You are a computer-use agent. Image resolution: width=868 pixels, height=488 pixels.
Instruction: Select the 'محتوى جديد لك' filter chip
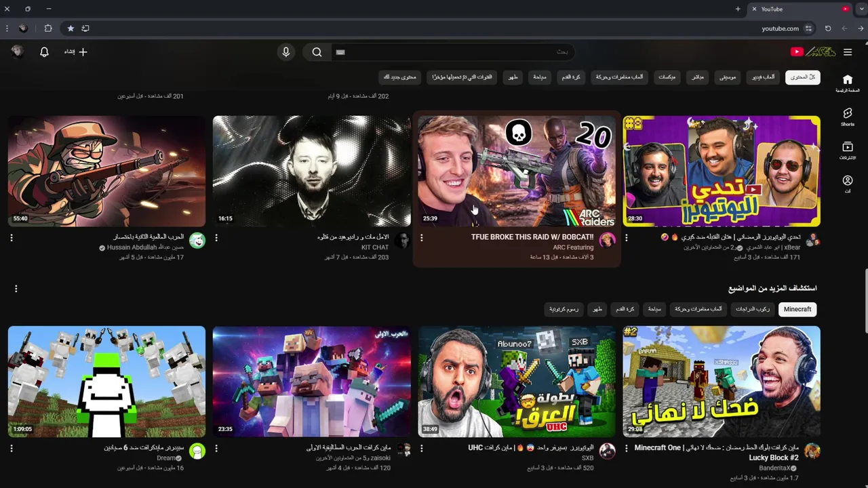pos(400,77)
